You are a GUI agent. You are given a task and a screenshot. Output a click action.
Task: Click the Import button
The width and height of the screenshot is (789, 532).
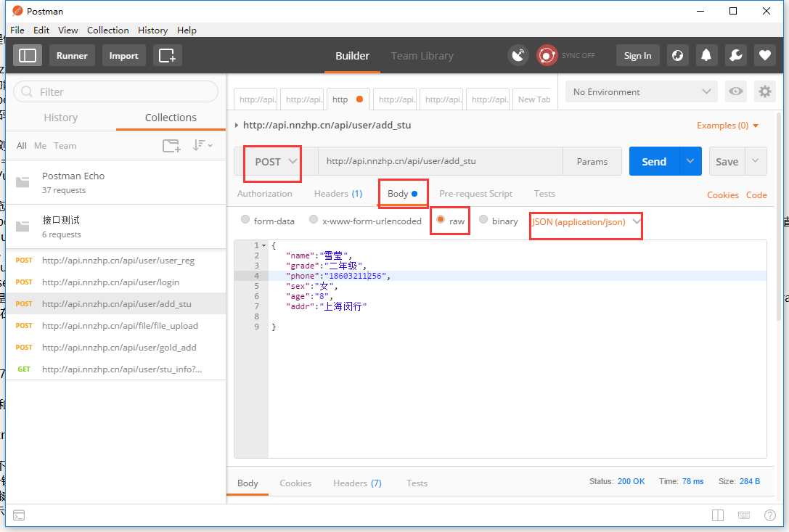click(124, 55)
